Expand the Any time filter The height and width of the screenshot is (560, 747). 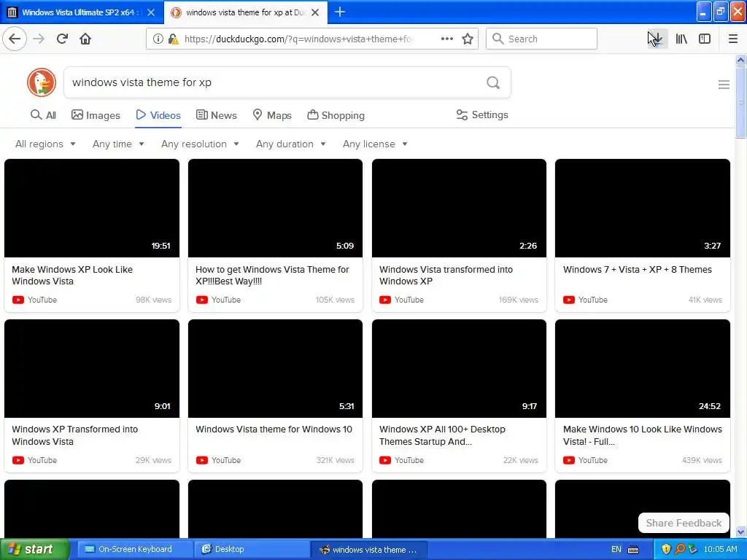click(x=118, y=144)
